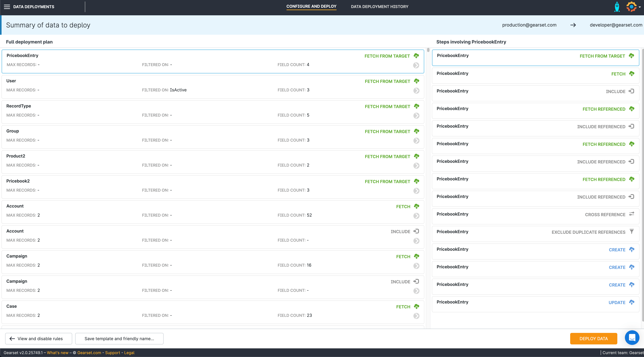Expand the Product2 step chevron

pos(416,166)
